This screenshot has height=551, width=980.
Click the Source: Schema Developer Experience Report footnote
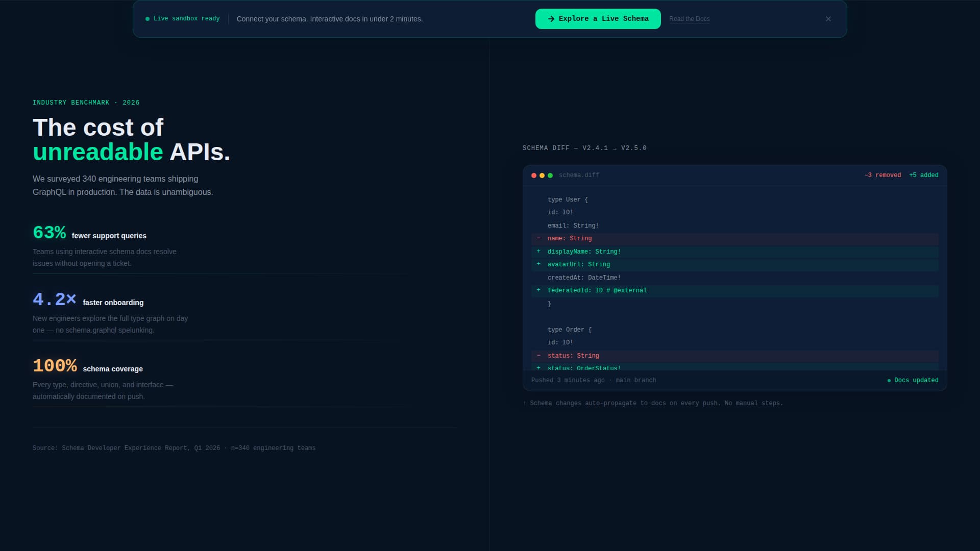(x=174, y=448)
